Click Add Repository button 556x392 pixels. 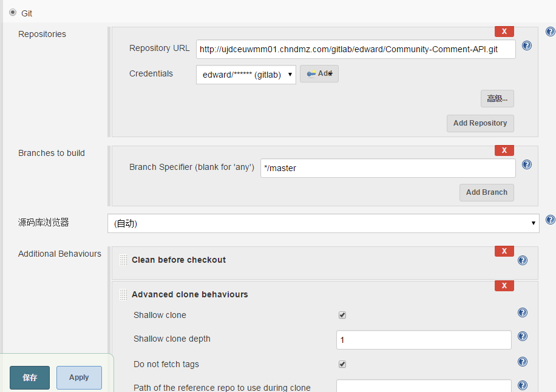point(480,123)
